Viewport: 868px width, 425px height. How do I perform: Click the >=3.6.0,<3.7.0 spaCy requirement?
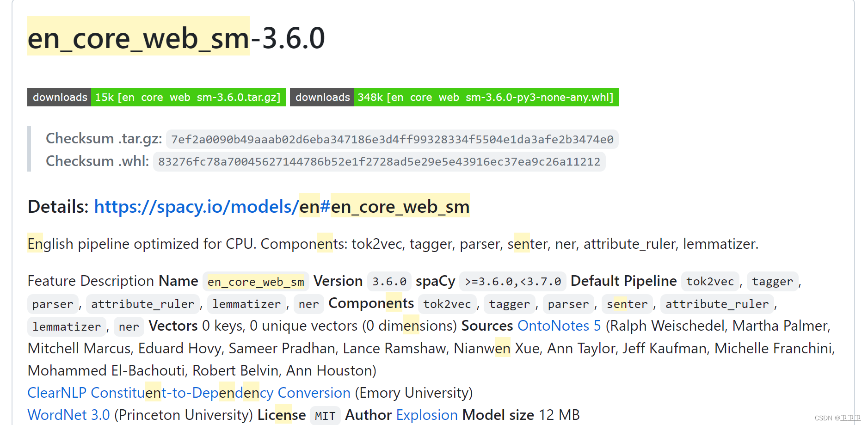pos(513,281)
